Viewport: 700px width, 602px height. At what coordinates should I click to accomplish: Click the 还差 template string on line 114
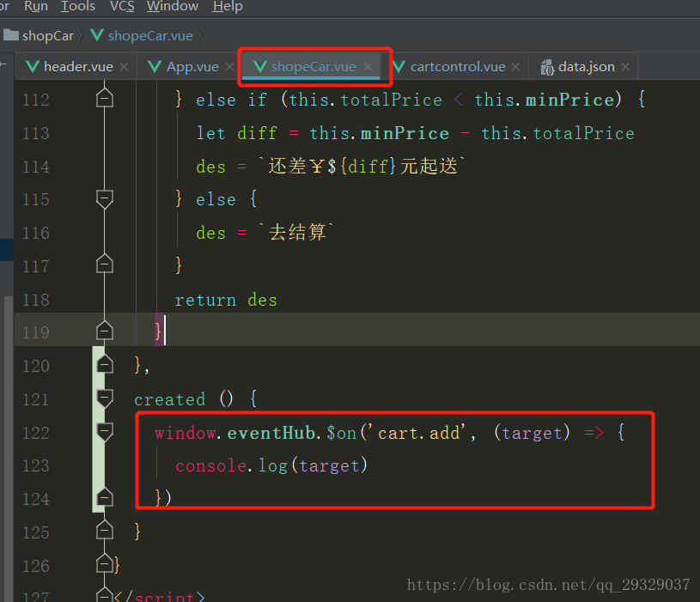click(x=362, y=166)
